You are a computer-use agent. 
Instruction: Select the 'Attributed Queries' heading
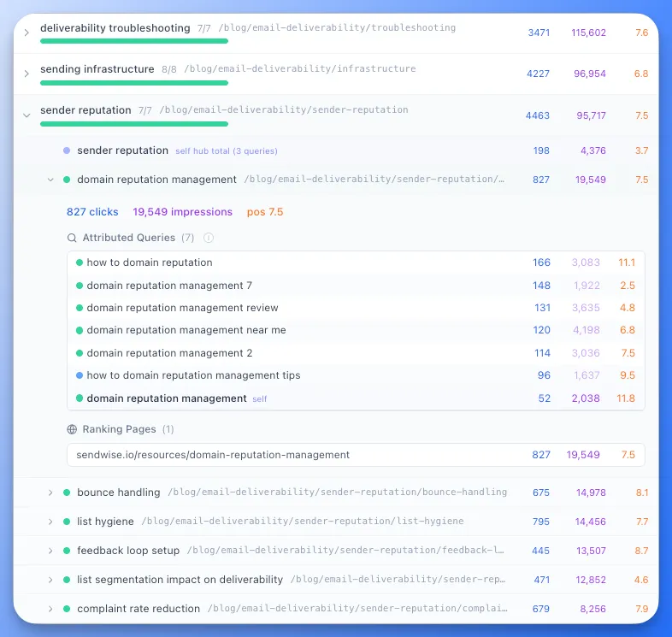pos(129,238)
